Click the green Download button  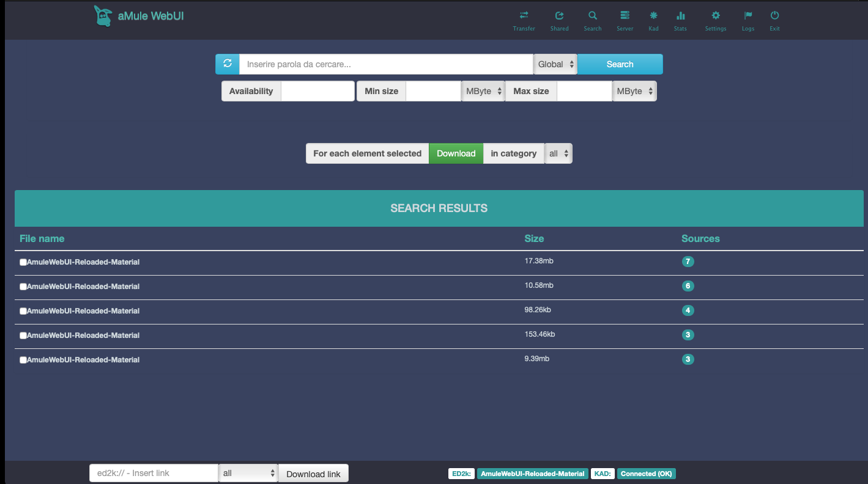click(x=456, y=153)
